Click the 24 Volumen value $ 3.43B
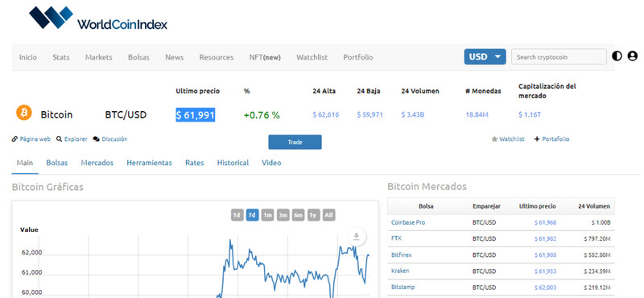 point(413,114)
